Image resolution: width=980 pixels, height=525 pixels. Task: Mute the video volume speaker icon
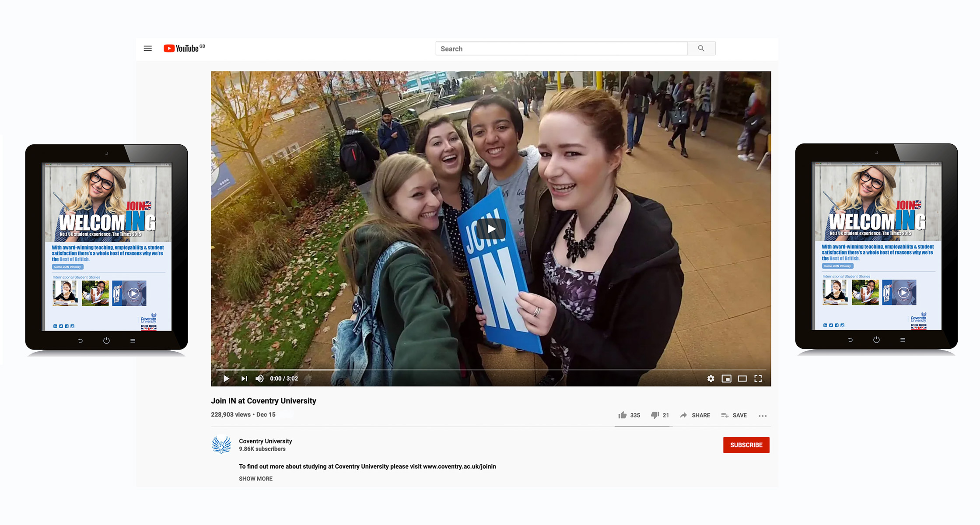tap(259, 378)
